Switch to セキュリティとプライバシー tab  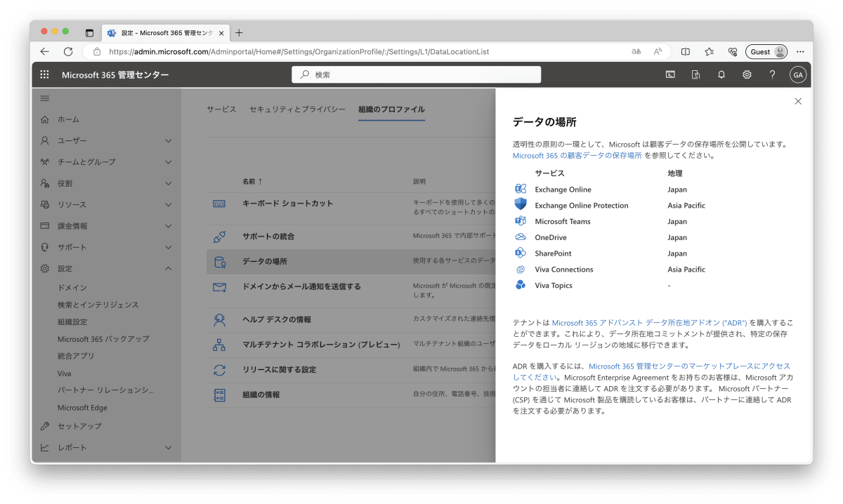point(297,110)
